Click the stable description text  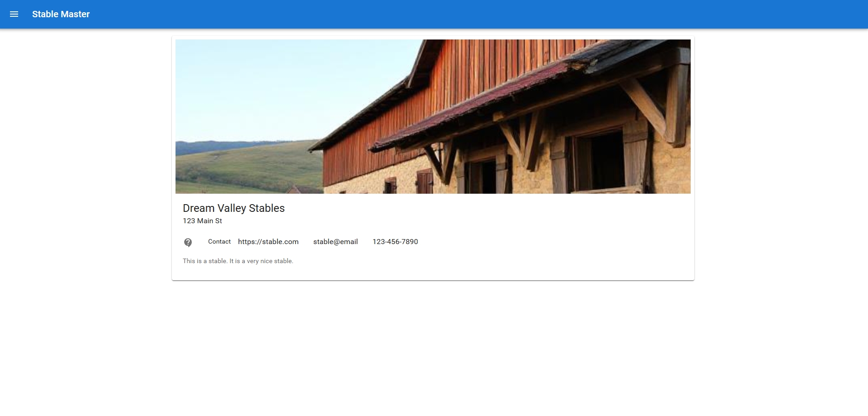point(238,261)
